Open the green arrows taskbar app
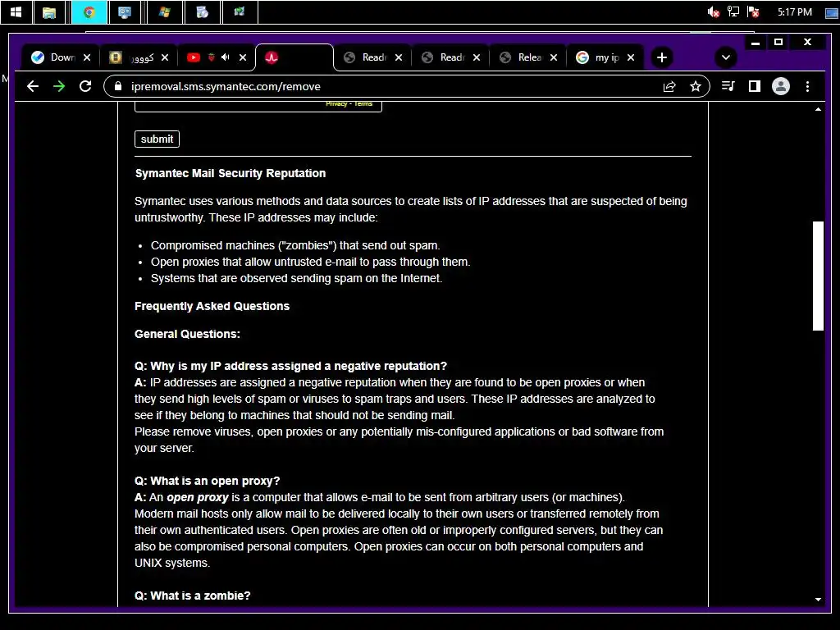 click(239, 11)
